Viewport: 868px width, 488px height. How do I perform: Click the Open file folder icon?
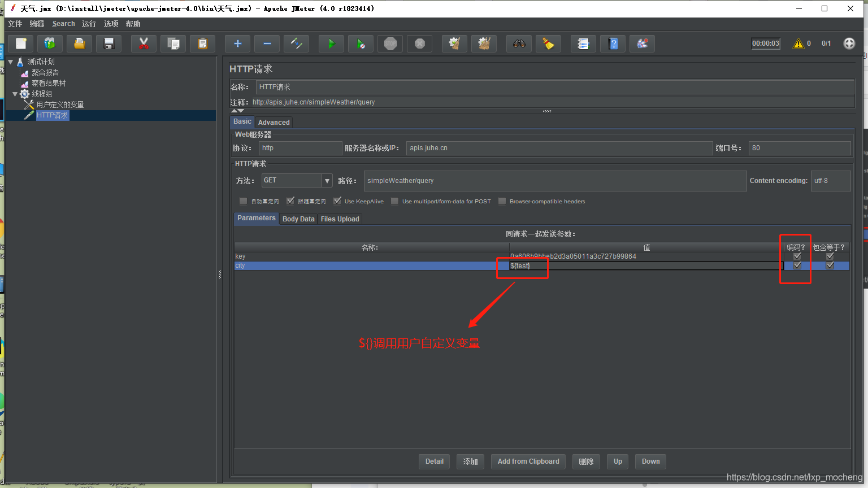tap(80, 43)
